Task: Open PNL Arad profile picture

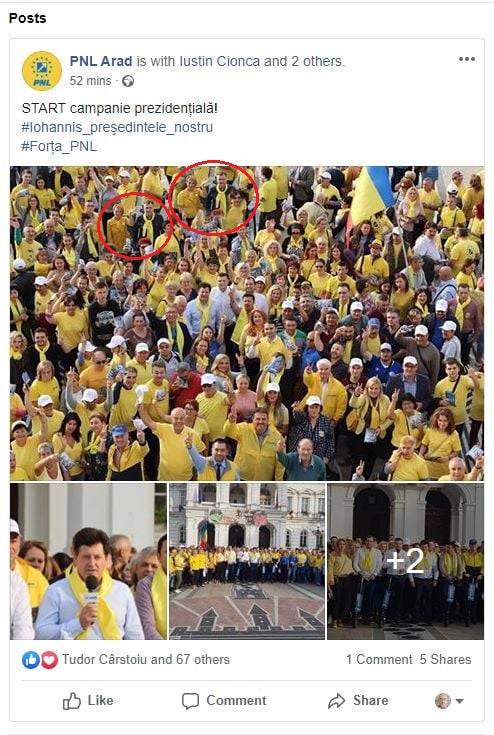Action: tap(42, 71)
